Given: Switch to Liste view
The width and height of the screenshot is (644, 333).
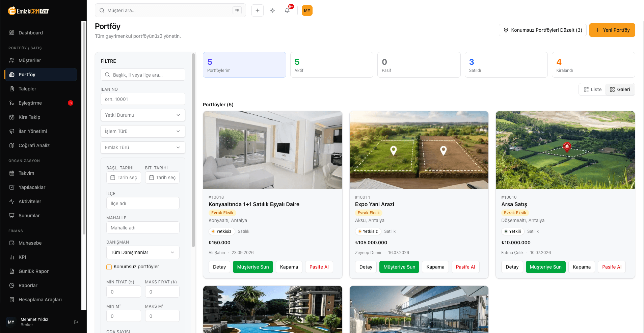Looking at the screenshot, I should 593,89.
